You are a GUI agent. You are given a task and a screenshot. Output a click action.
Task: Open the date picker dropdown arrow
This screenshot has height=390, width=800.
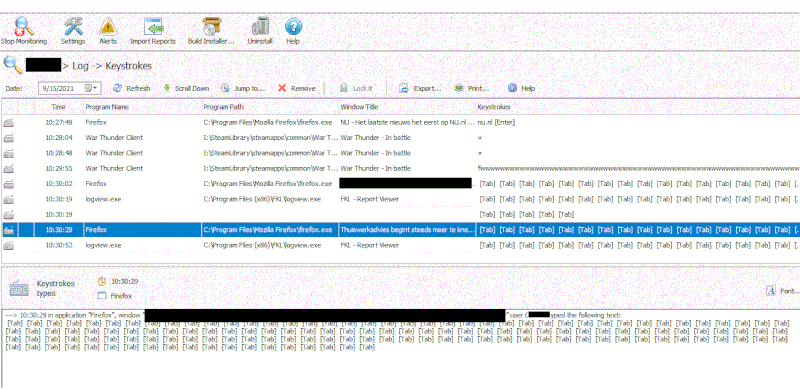(95, 88)
